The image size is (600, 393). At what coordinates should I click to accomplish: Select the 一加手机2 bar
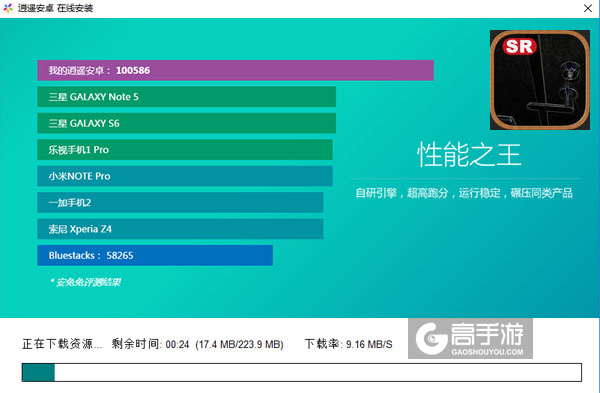tap(180, 202)
